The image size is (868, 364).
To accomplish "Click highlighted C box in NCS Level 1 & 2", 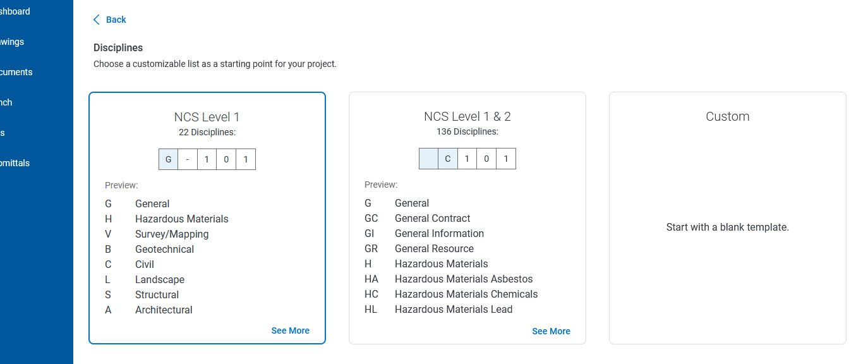I will [448, 159].
